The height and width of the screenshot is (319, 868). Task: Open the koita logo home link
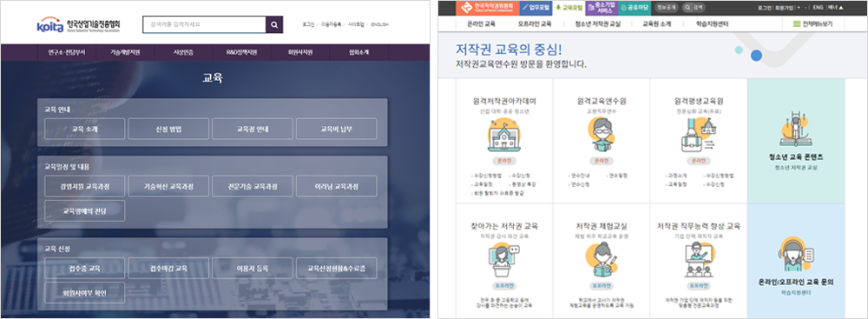(78, 25)
